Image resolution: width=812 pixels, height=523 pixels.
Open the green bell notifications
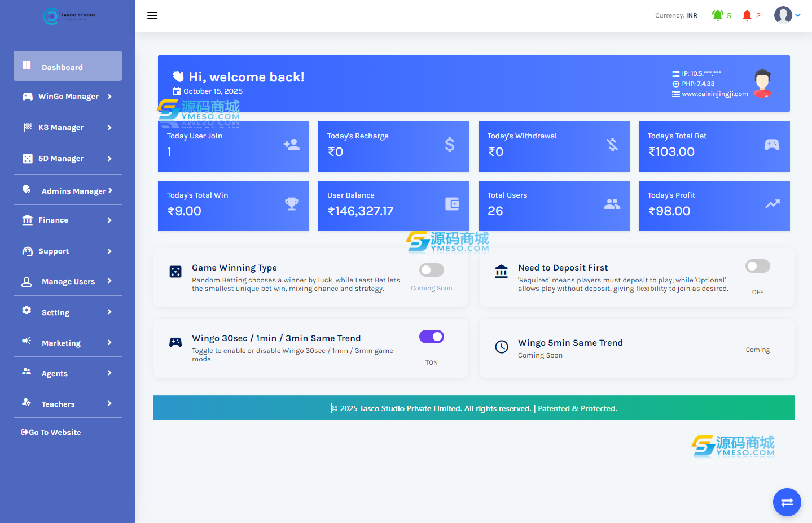(x=718, y=15)
